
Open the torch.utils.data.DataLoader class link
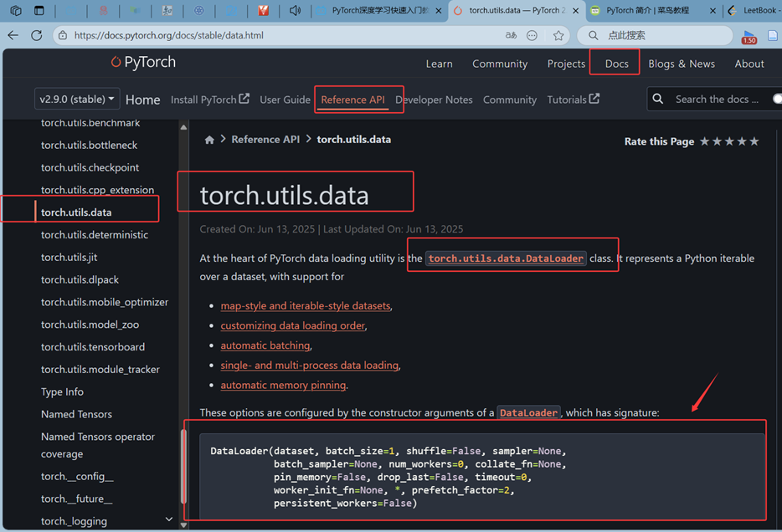[506, 258]
